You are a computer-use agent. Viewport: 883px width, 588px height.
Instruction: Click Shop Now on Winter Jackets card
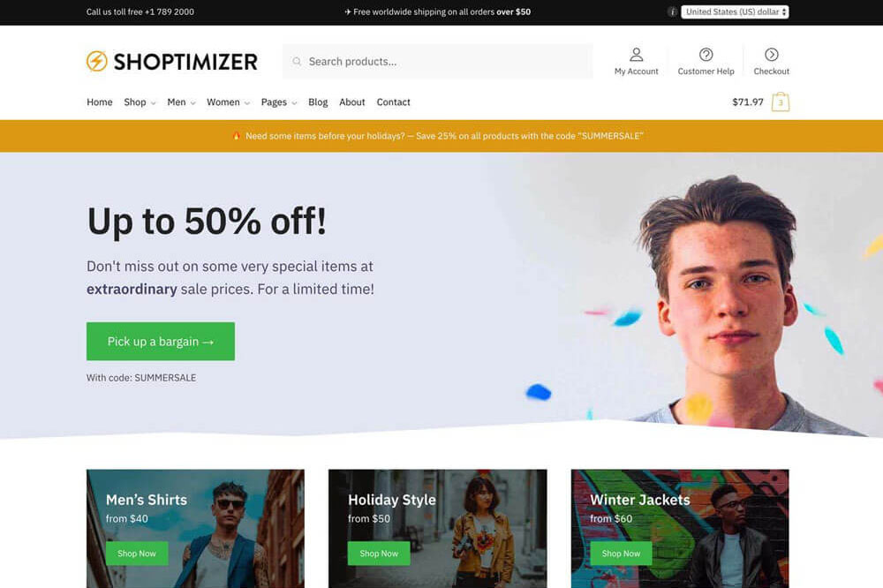pyautogui.click(x=621, y=554)
